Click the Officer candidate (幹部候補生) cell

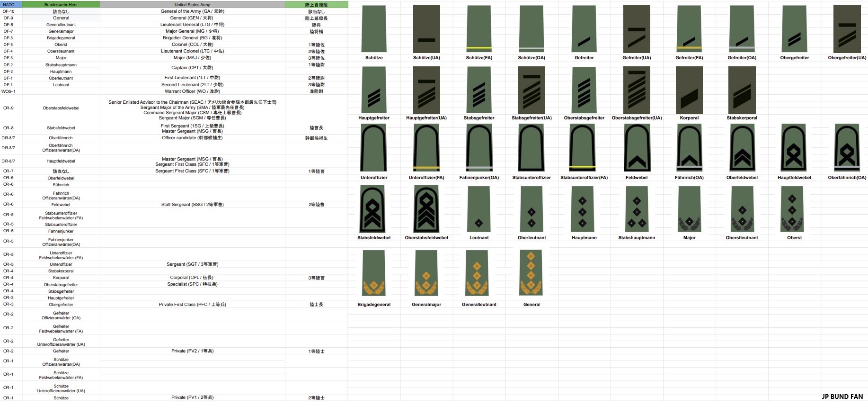coord(192,138)
